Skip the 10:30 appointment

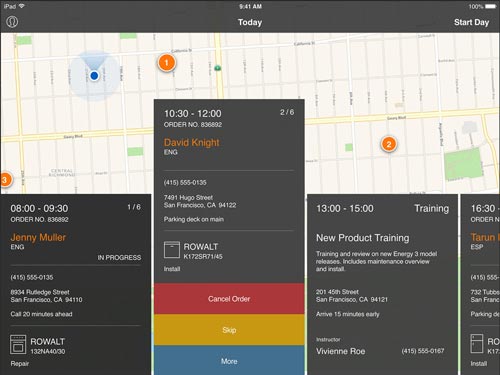coord(229,330)
